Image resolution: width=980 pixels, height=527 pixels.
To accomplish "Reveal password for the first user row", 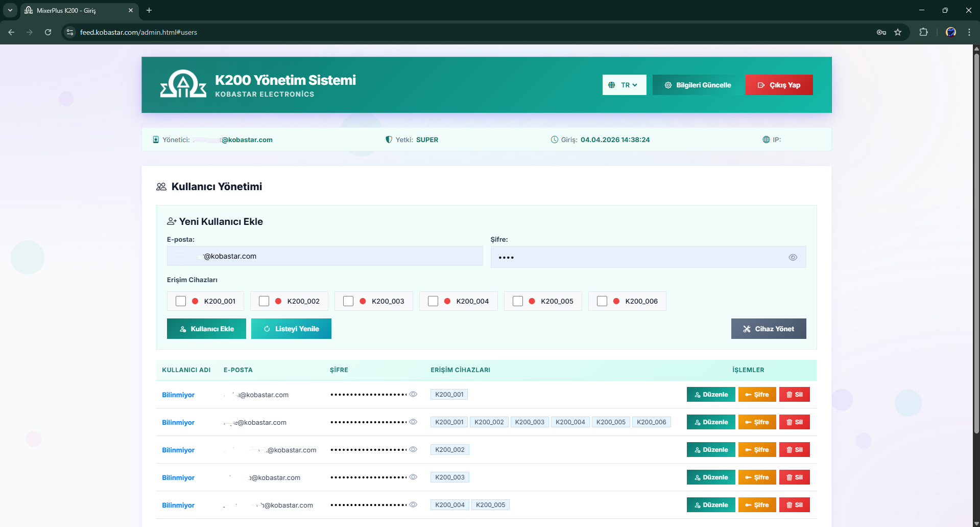I will pyautogui.click(x=413, y=394).
